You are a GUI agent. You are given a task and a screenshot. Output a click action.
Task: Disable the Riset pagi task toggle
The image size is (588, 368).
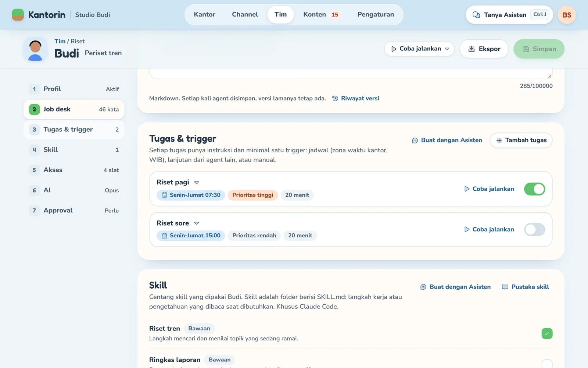(534, 189)
